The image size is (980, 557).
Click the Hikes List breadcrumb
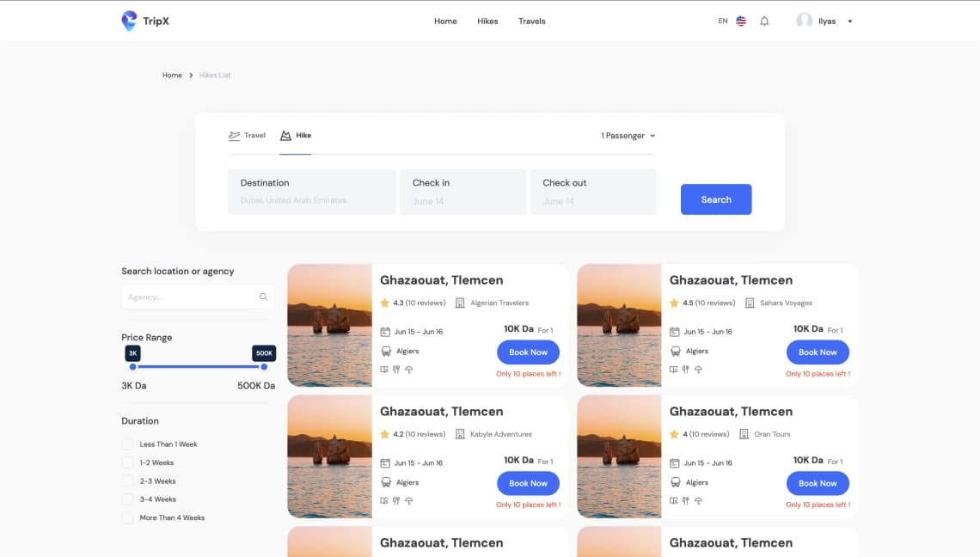click(x=215, y=75)
